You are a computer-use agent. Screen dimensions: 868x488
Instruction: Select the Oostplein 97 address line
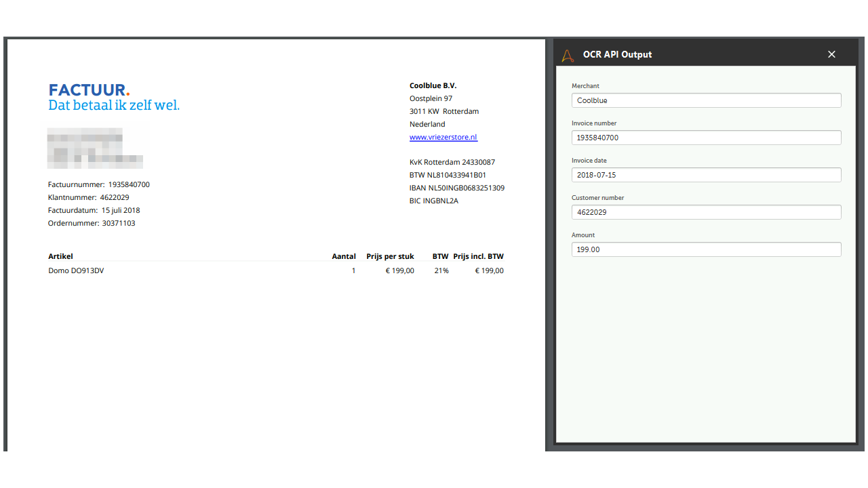[431, 98]
